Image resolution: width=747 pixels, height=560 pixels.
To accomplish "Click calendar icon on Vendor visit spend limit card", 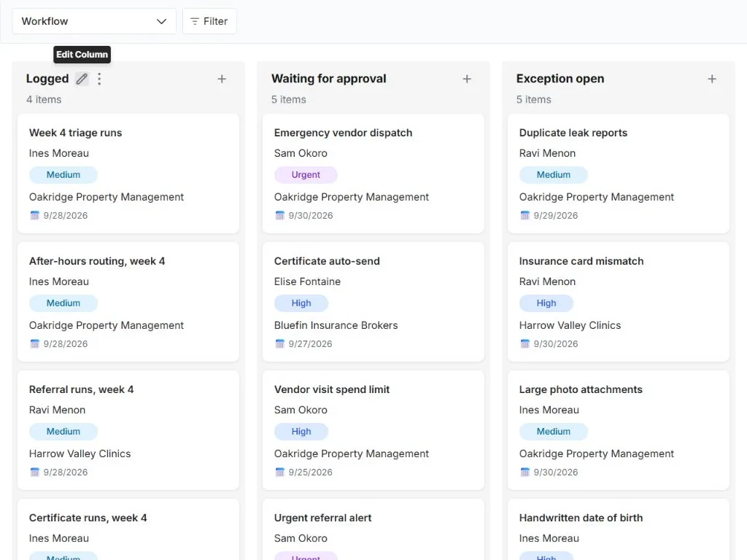I will (279, 472).
